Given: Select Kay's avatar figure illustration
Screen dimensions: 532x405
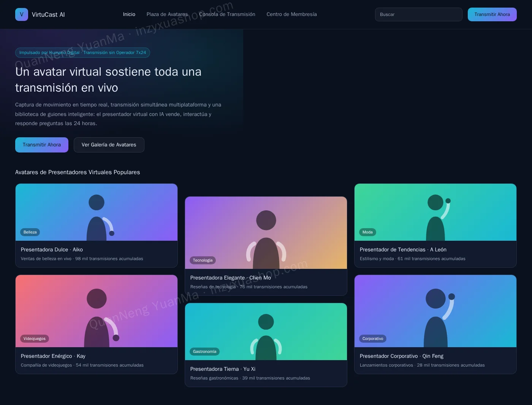Looking at the screenshot, I should pos(102,318).
